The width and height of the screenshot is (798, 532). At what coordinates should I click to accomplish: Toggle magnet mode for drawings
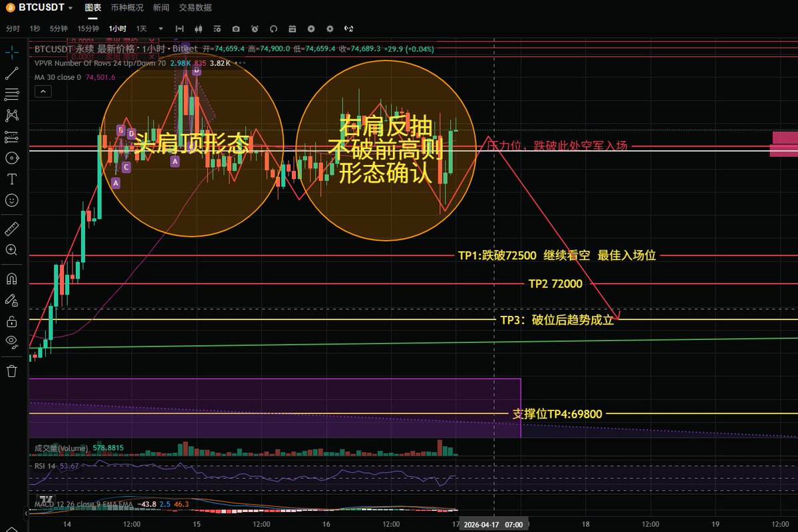11,279
